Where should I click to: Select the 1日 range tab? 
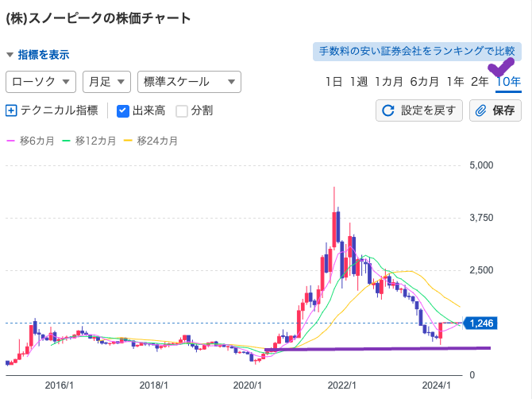pos(333,82)
